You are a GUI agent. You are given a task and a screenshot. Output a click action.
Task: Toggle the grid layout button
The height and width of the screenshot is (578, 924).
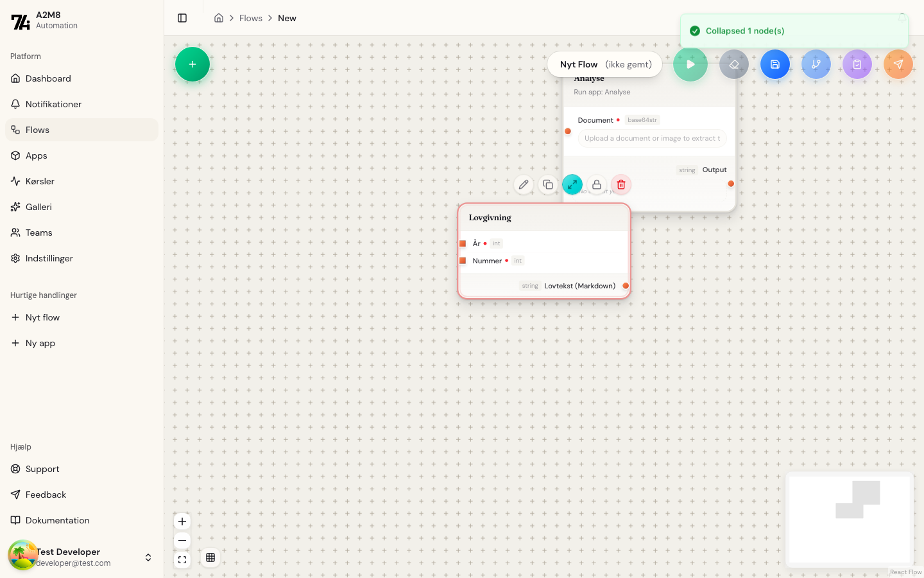pos(210,557)
